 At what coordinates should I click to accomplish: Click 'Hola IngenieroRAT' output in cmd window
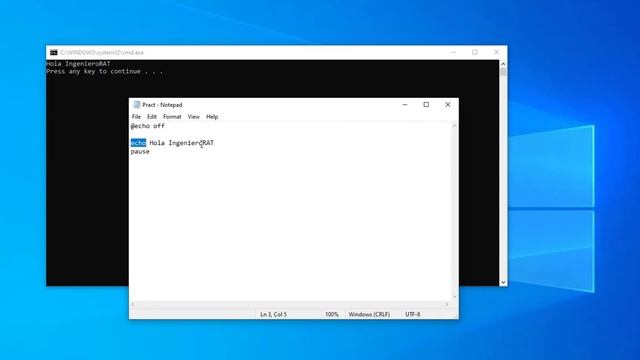click(x=78, y=64)
